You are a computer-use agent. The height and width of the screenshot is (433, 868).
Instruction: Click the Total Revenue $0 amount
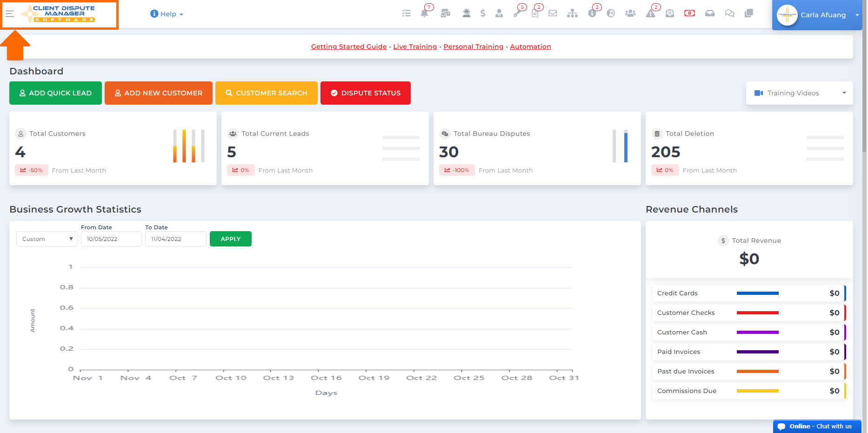point(749,259)
